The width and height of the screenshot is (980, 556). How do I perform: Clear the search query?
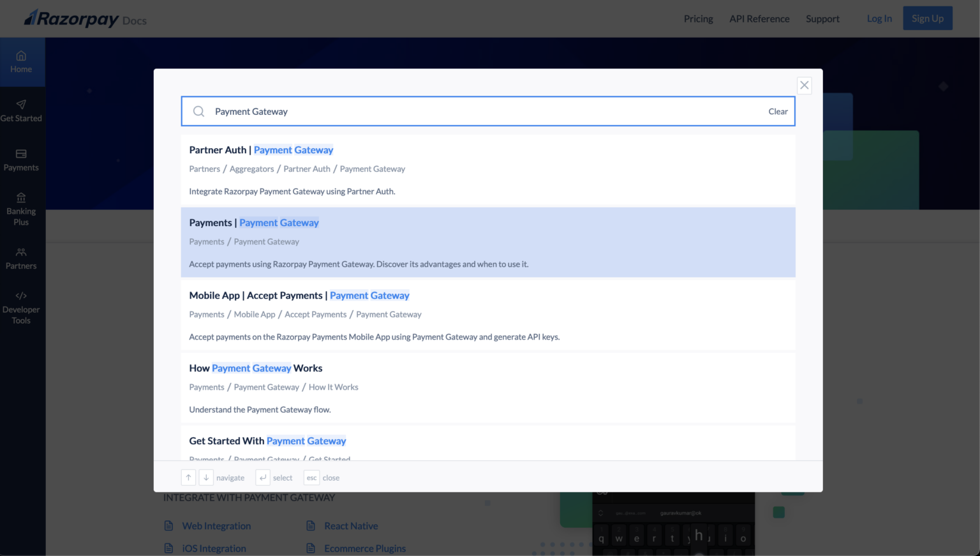click(x=778, y=111)
